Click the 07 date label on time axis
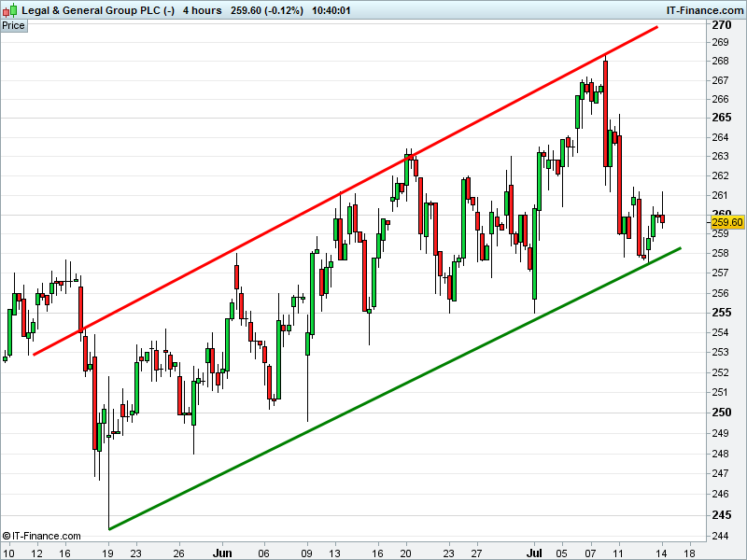Image resolution: width=747 pixels, height=560 pixels. tap(590, 553)
